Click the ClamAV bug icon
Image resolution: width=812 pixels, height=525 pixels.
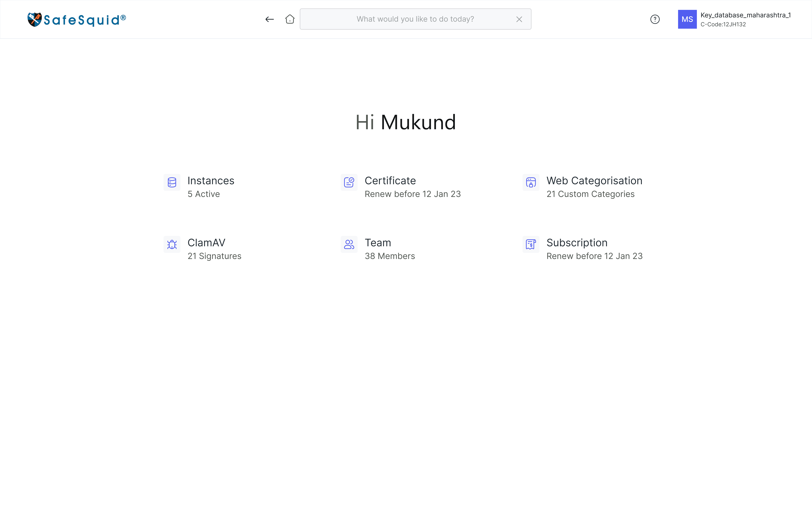(172, 244)
